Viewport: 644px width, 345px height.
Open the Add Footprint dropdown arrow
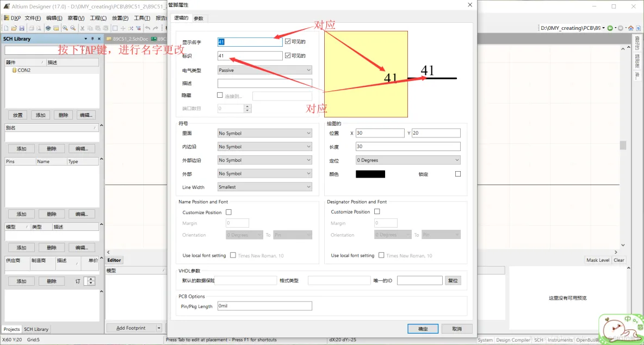click(159, 328)
